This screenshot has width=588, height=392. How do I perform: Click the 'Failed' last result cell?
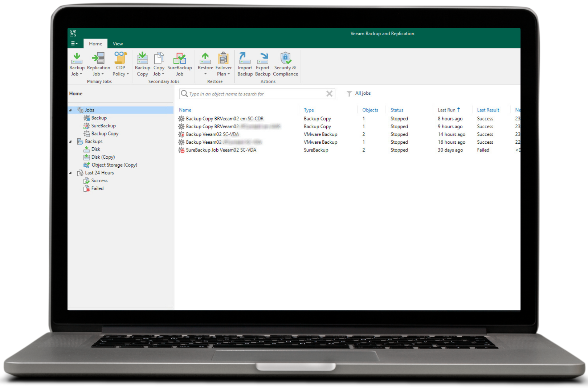tap(483, 150)
